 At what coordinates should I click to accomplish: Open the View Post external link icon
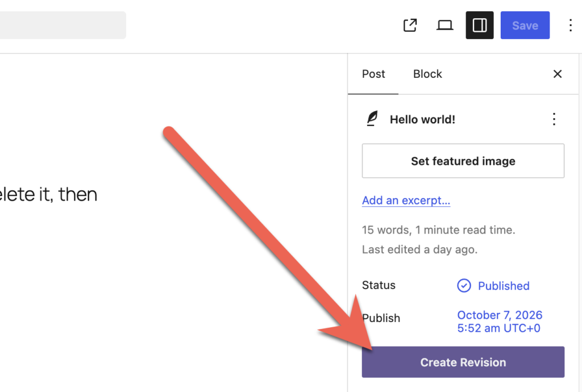(x=410, y=25)
